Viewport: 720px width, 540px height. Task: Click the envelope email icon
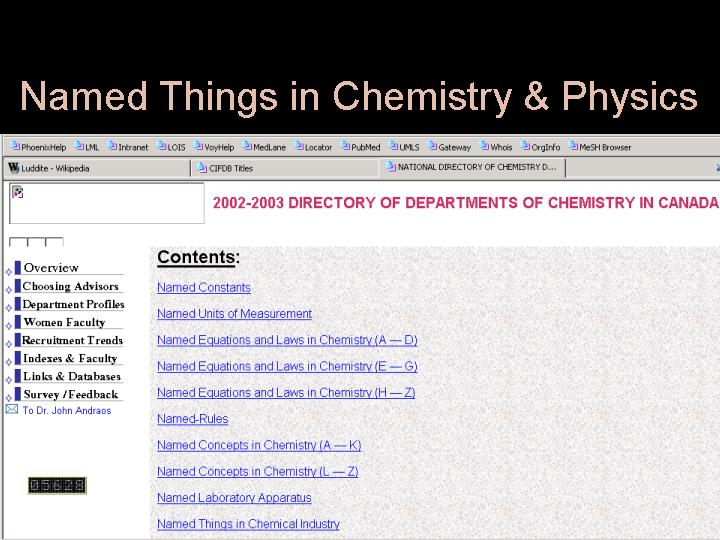pos(12,409)
